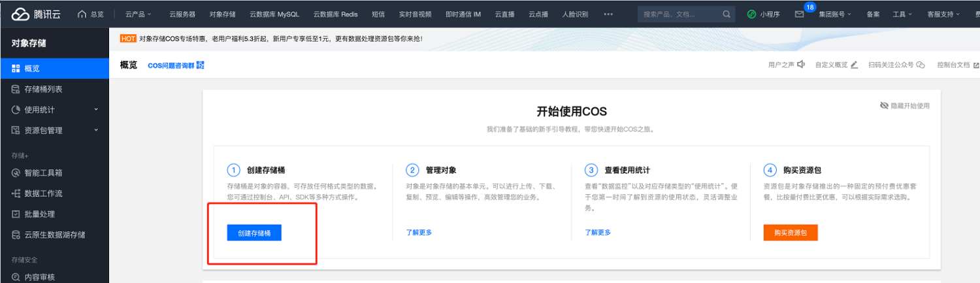
Task: Select 云点播 in the top navigation
Action: click(x=538, y=14)
